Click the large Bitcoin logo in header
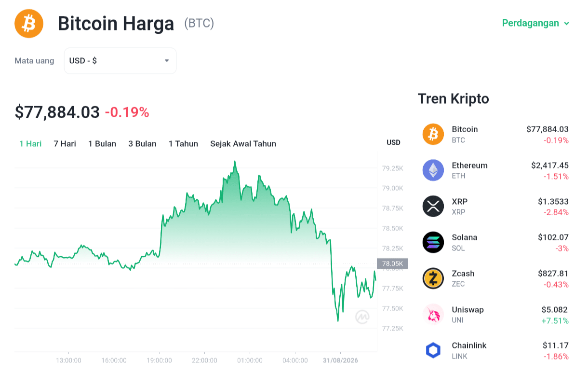 29,23
